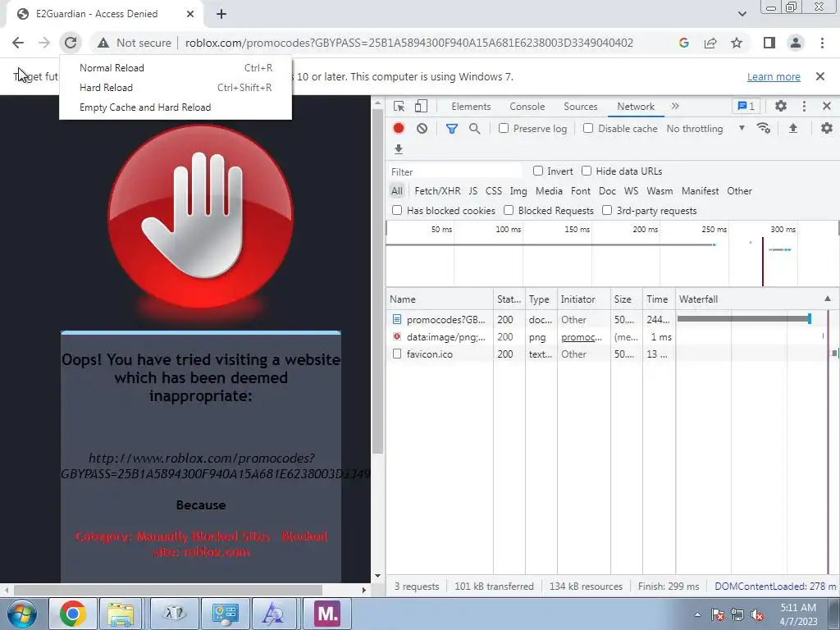Viewport: 840px width, 630px height.
Task: Open File Explorer from the taskbar
Action: click(x=121, y=614)
